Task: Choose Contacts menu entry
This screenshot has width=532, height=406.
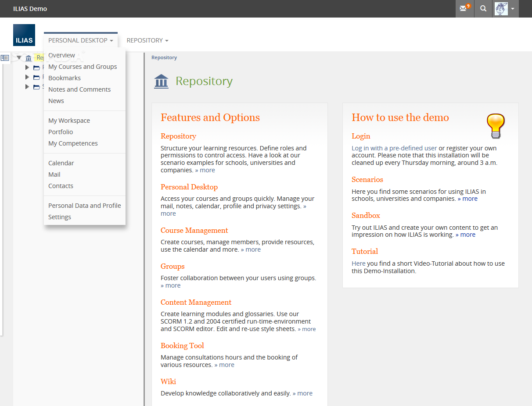Action: 61,186
